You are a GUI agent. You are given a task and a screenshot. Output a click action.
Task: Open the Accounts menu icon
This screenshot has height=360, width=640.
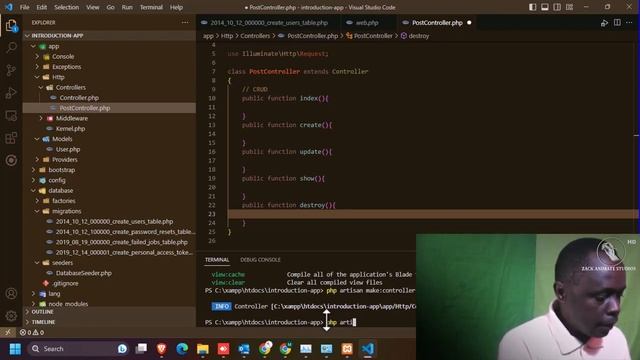tap(11, 293)
